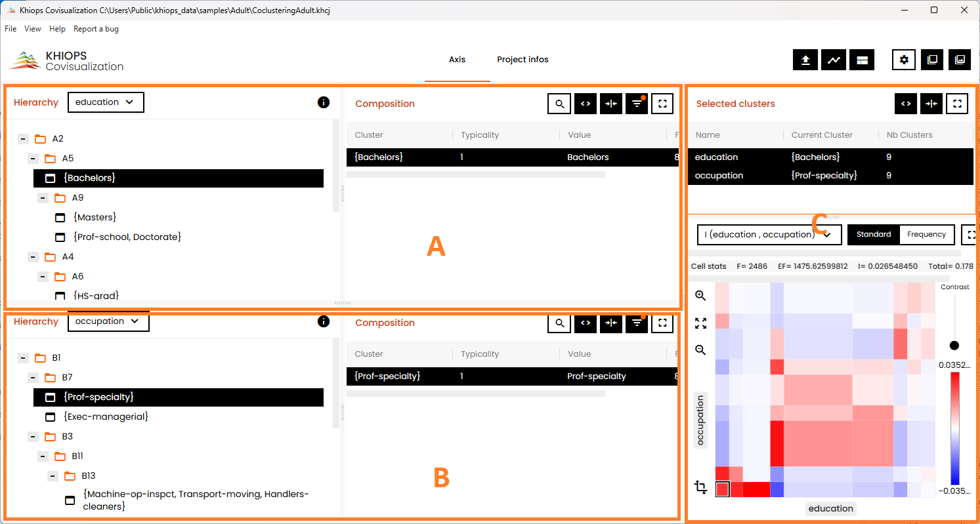The width and height of the screenshot is (980, 524).
Task: Click the fit-to-view icon beside the heatmap
Action: [700, 323]
